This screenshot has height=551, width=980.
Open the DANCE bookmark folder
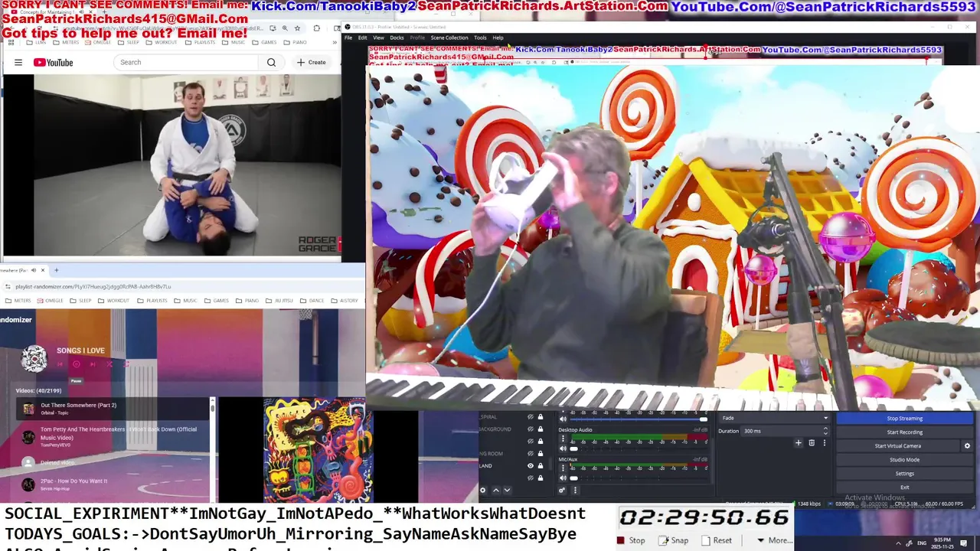(312, 301)
